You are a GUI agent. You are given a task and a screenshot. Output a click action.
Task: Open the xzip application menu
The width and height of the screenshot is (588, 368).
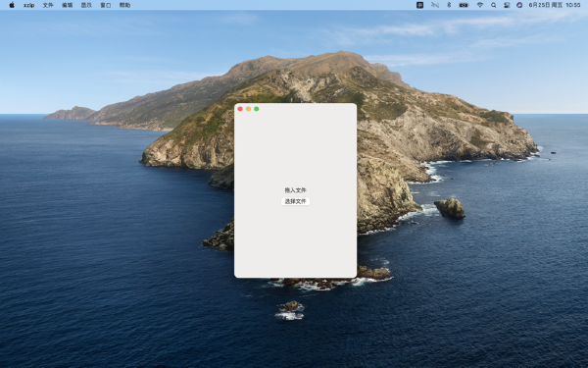click(x=28, y=5)
